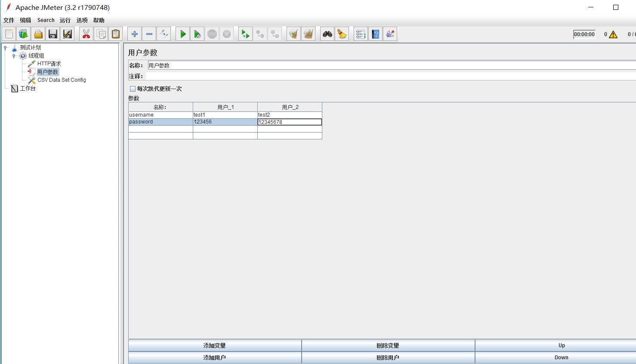Viewport: 636px width, 364px height.
Task: Open Search with the binoculars icon
Action: pyautogui.click(x=327, y=34)
